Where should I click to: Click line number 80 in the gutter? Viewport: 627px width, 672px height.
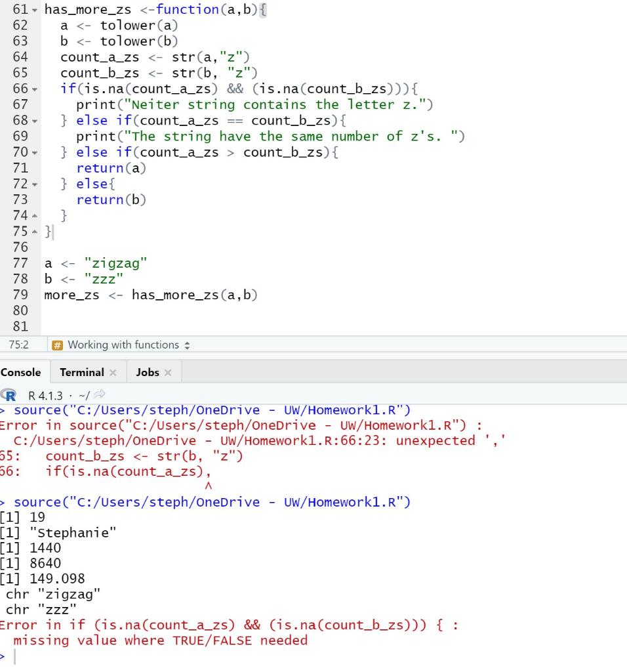[x=20, y=310]
